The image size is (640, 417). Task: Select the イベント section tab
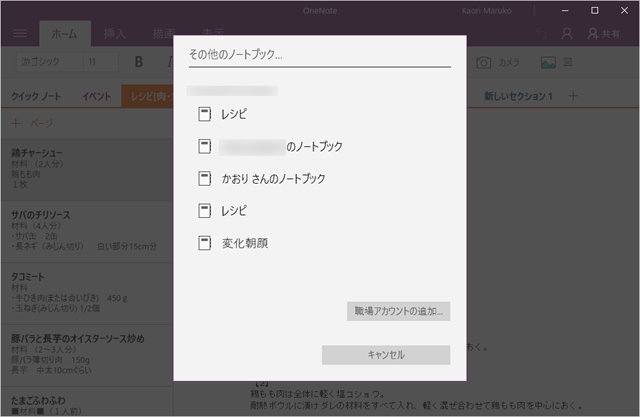(97, 97)
